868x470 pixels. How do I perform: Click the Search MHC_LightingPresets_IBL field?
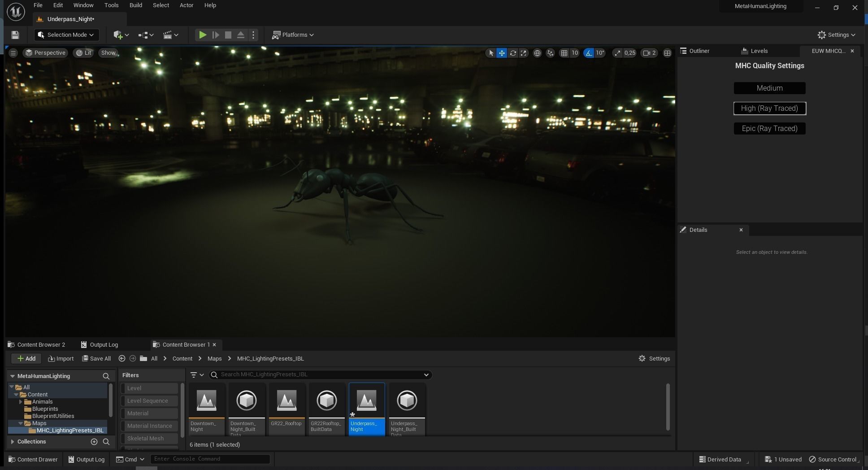[x=321, y=375]
